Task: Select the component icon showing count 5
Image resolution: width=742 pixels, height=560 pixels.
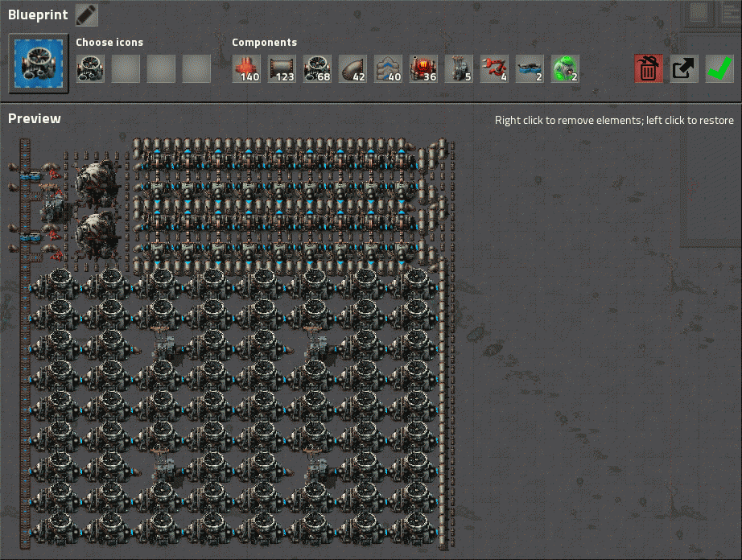Action: [459, 68]
